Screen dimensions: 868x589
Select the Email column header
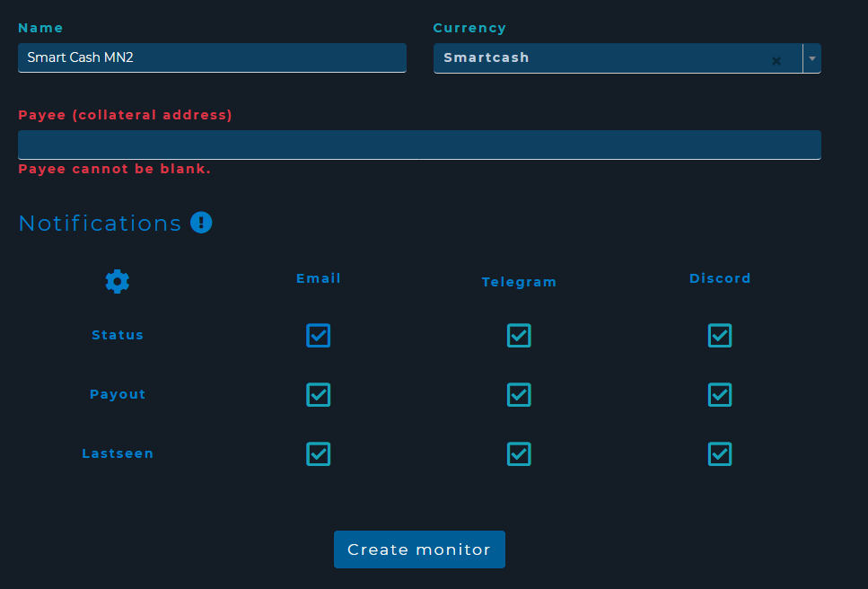(319, 278)
